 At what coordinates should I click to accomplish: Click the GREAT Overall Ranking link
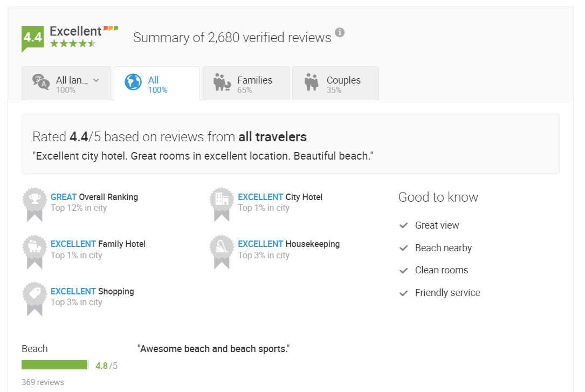[94, 197]
